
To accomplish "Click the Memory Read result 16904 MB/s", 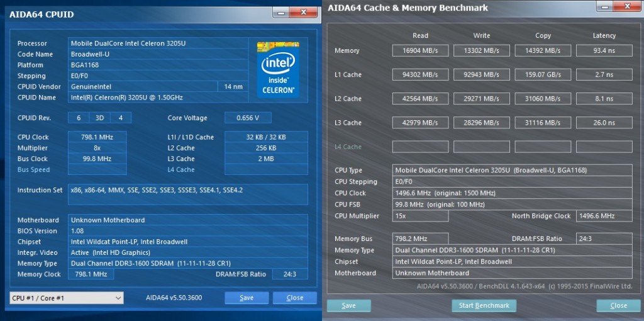I will click(420, 50).
